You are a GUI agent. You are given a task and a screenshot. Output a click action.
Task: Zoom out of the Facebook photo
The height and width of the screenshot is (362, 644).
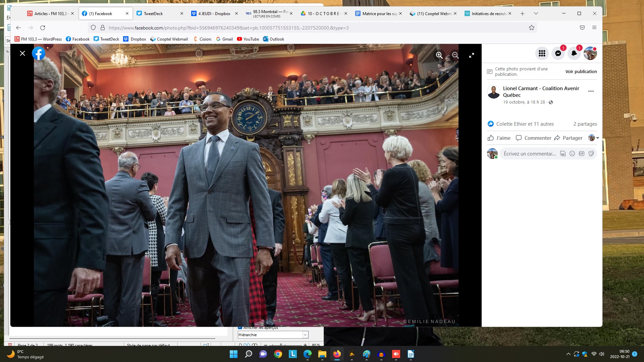point(455,55)
